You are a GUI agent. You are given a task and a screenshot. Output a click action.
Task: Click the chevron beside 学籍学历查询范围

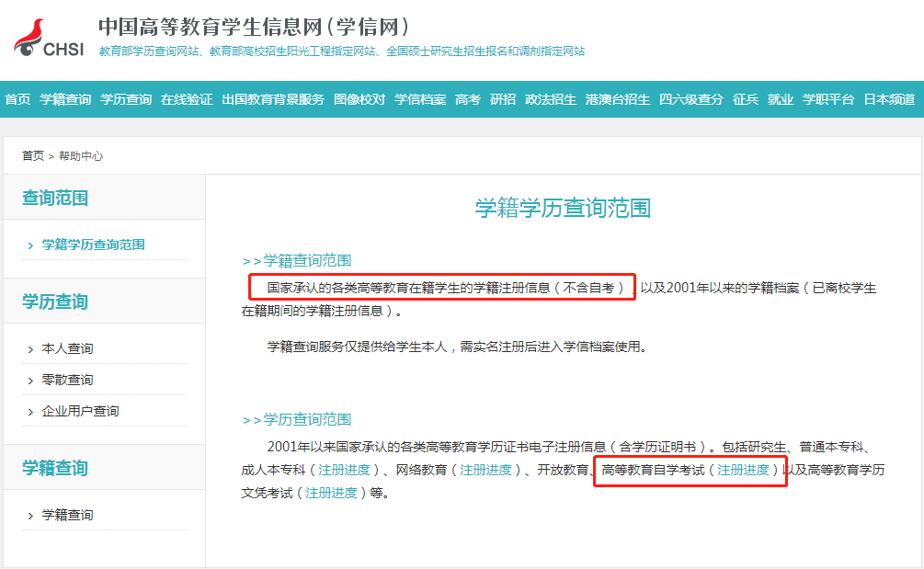(x=30, y=245)
